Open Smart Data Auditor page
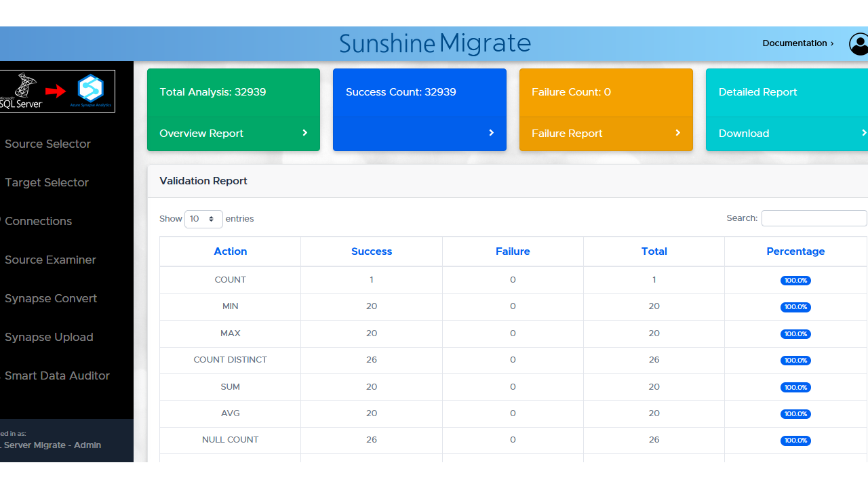 pos(57,375)
